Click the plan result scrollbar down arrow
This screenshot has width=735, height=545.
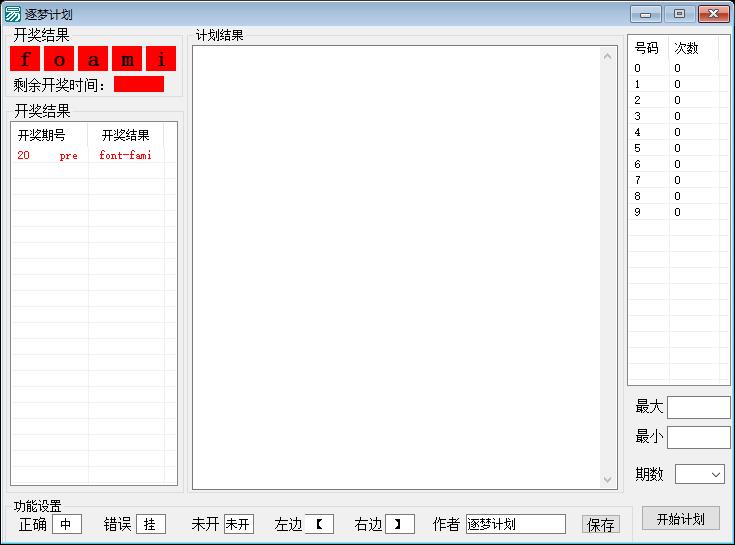(x=608, y=479)
